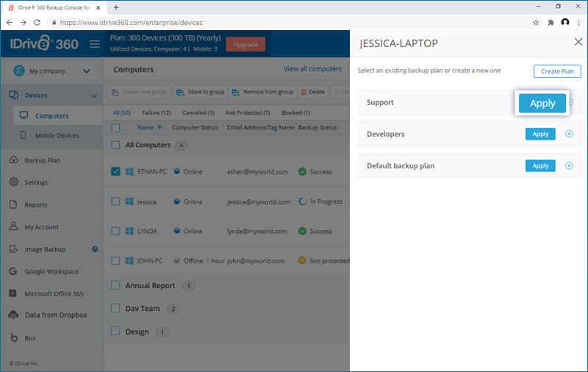
Task: Select the Not Protected (7) filter tab
Action: pos(248,112)
